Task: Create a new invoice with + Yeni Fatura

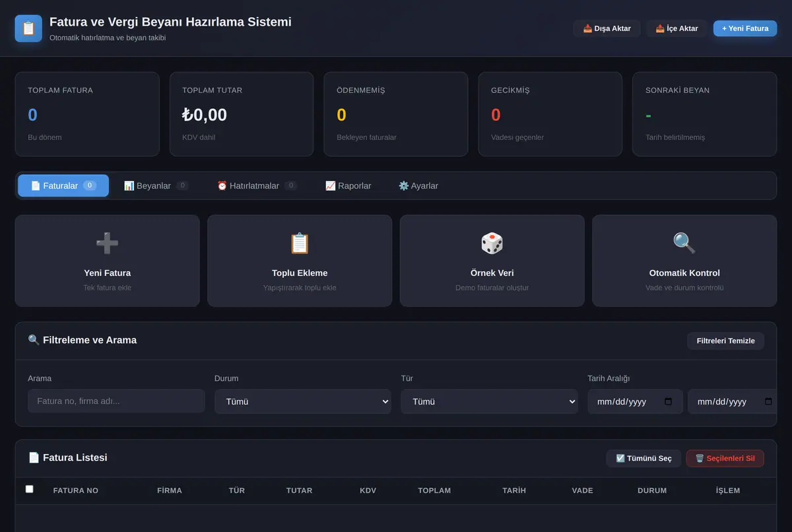Action: click(745, 28)
